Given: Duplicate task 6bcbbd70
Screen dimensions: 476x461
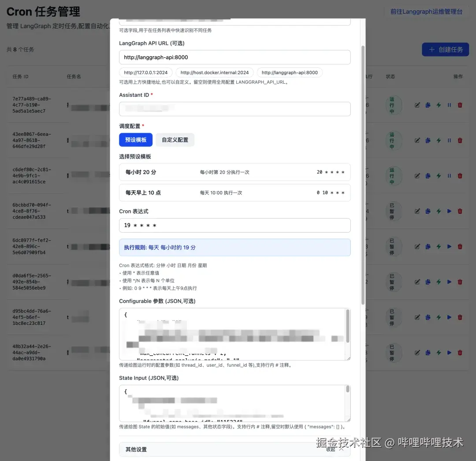Looking at the screenshot, I should 428,211.
